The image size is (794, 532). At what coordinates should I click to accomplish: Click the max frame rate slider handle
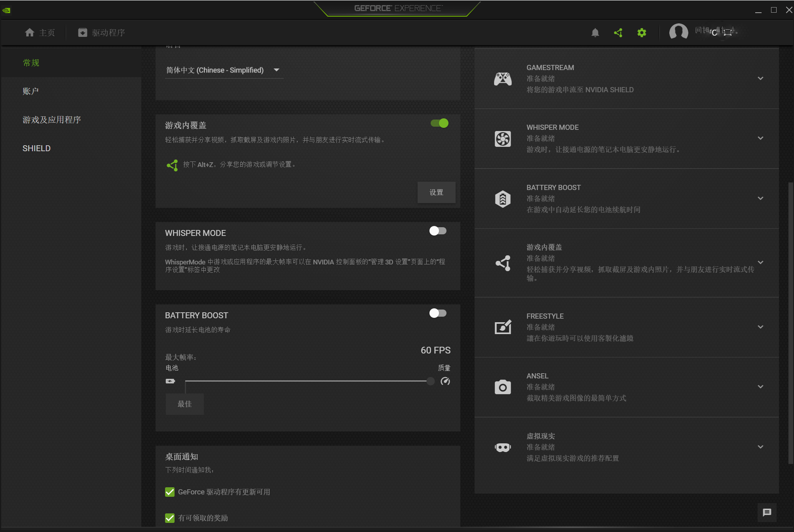pyautogui.click(x=430, y=381)
